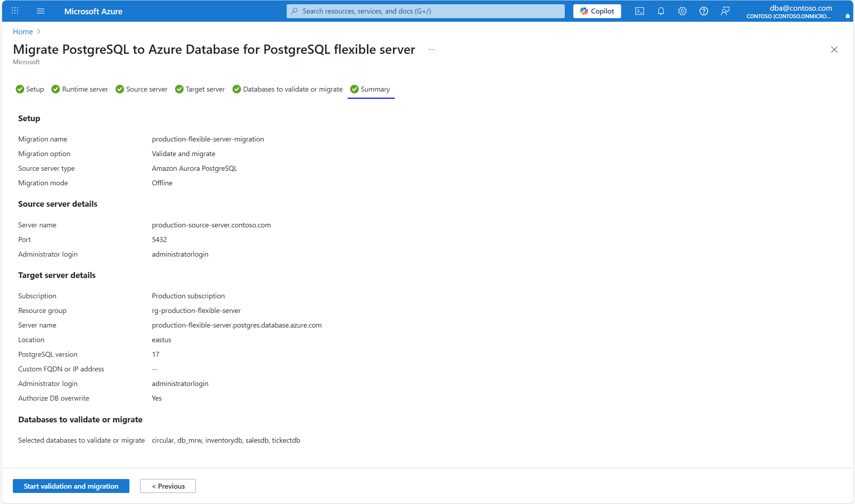Open the hamburger portal menu

41,11
